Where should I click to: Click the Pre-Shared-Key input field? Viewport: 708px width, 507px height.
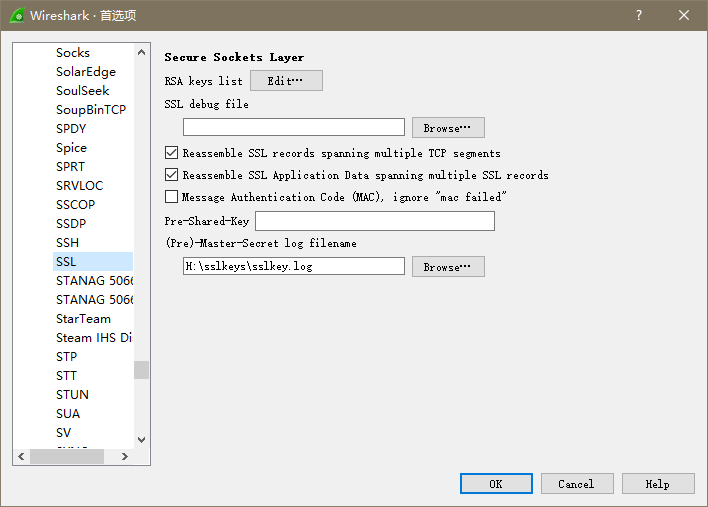click(x=374, y=221)
